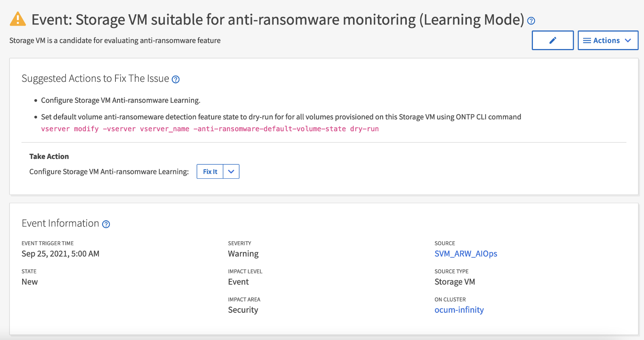Click the warning triangle icon beside the event title

tap(18, 19)
